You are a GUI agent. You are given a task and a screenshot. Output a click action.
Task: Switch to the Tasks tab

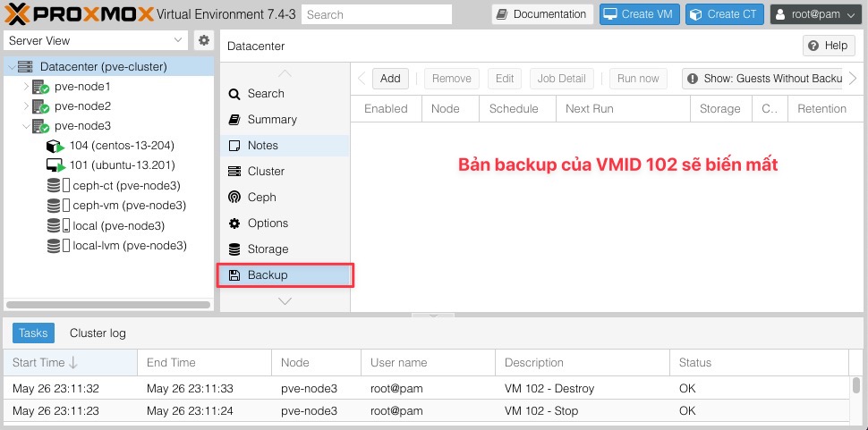[x=33, y=333]
